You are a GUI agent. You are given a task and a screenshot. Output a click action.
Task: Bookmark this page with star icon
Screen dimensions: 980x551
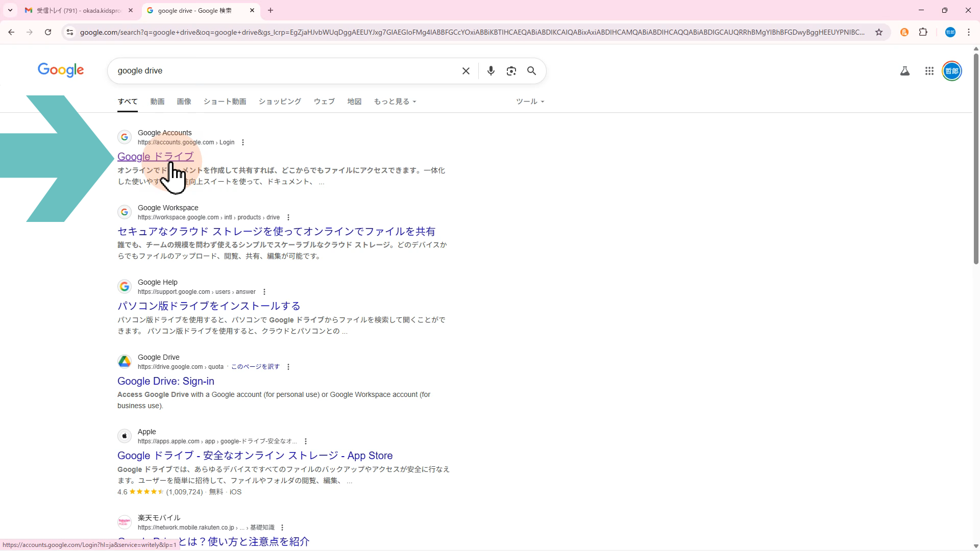878,32
